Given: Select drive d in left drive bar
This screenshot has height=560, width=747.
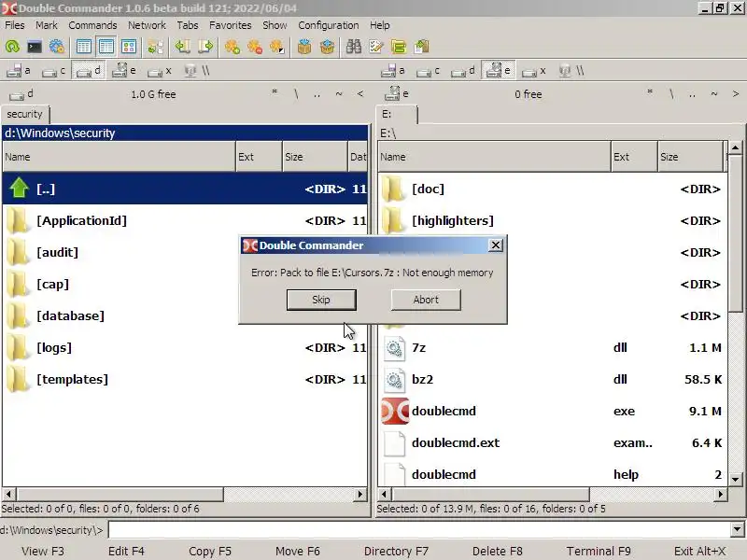Looking at the screenshot, I should click(x=89, y=71).
